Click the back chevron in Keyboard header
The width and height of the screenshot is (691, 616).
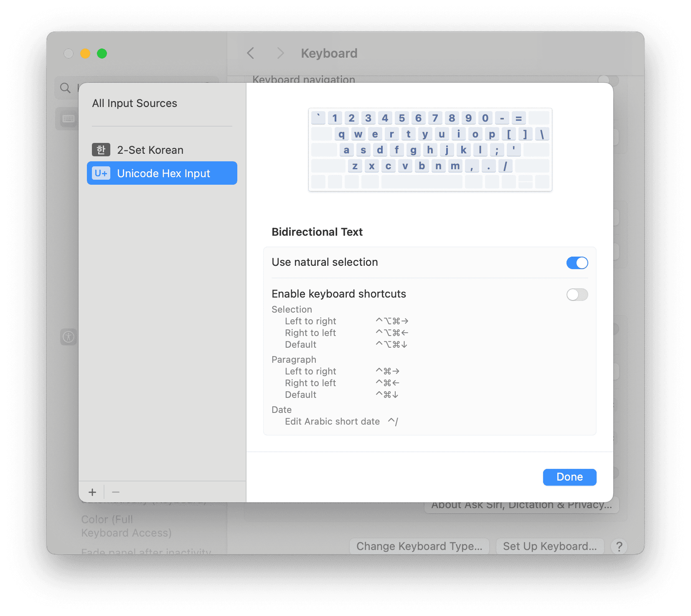251,53
